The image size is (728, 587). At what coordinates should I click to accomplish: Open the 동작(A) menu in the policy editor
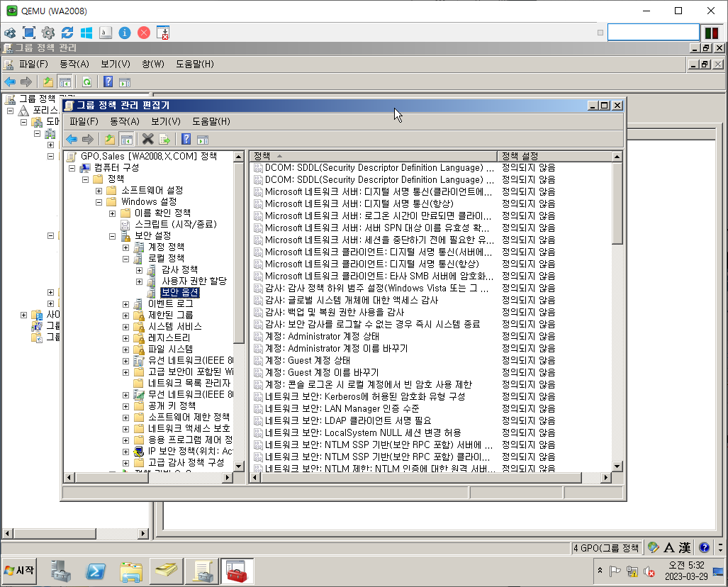click(x=125, y=121)
